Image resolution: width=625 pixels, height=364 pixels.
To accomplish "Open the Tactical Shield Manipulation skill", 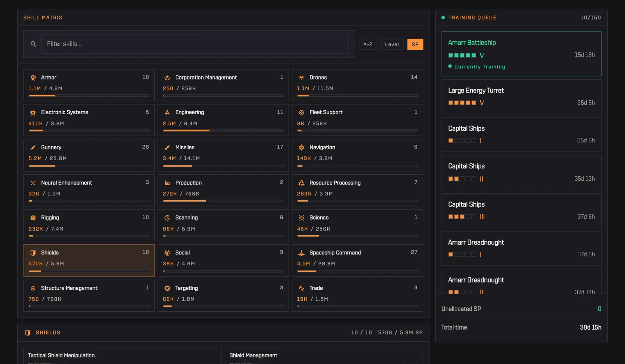I will click(123, 356).
